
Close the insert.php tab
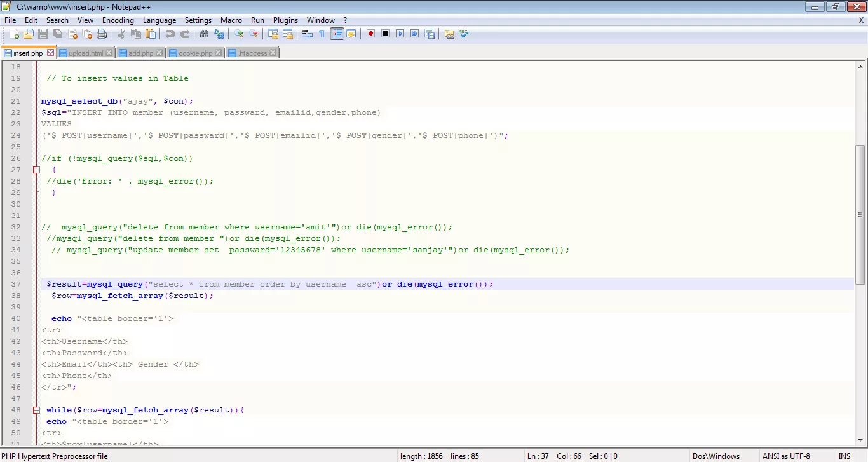pyautogui.click(x=50, y=53)
